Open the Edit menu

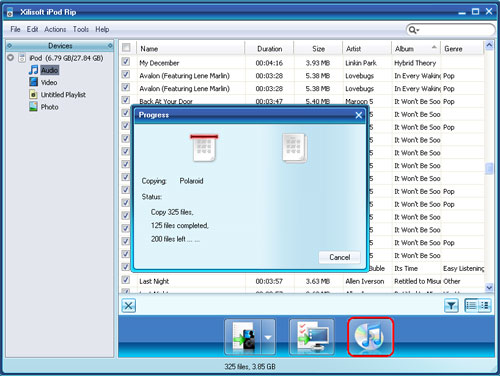pos(32,29)
